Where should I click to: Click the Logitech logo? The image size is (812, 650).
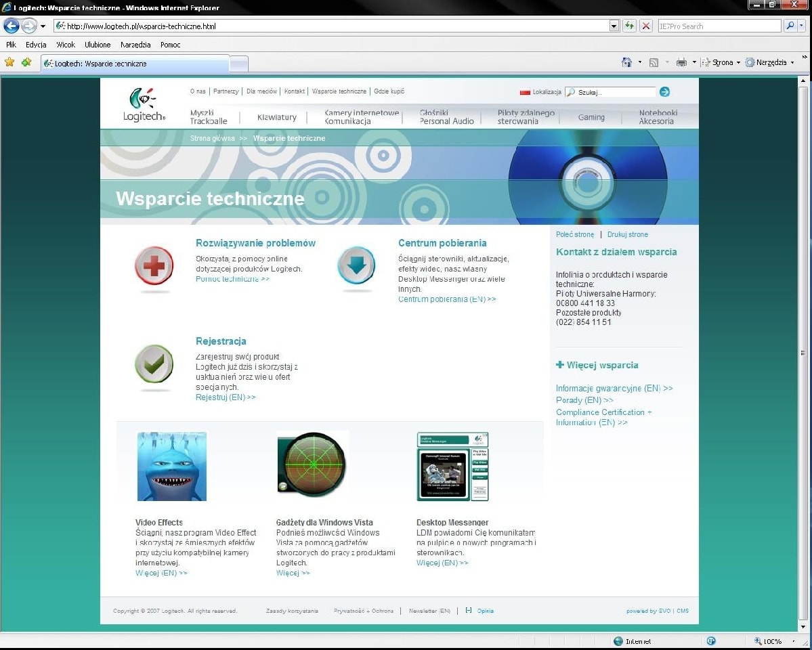click(144, 104)
